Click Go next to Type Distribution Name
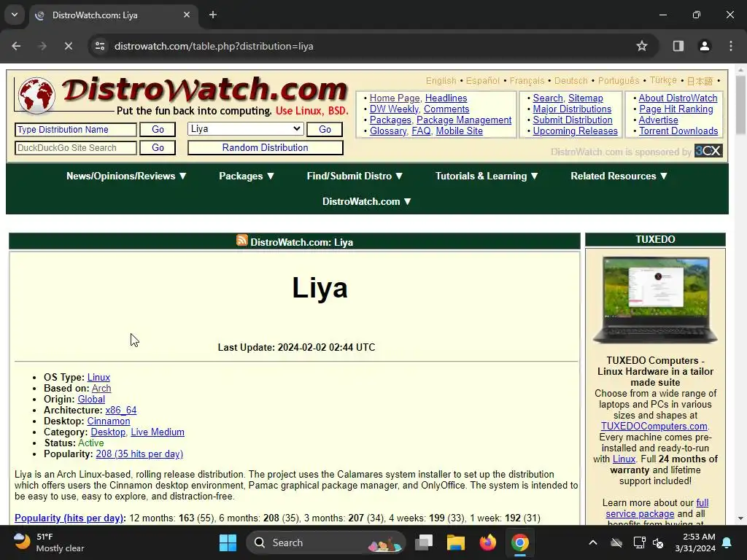Image resolution: width=747 pixels, height=560 pixels. [158, 130]
